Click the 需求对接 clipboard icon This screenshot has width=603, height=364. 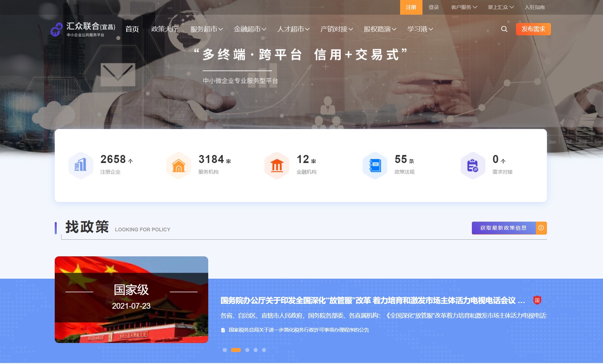click(x=473, y=165)
